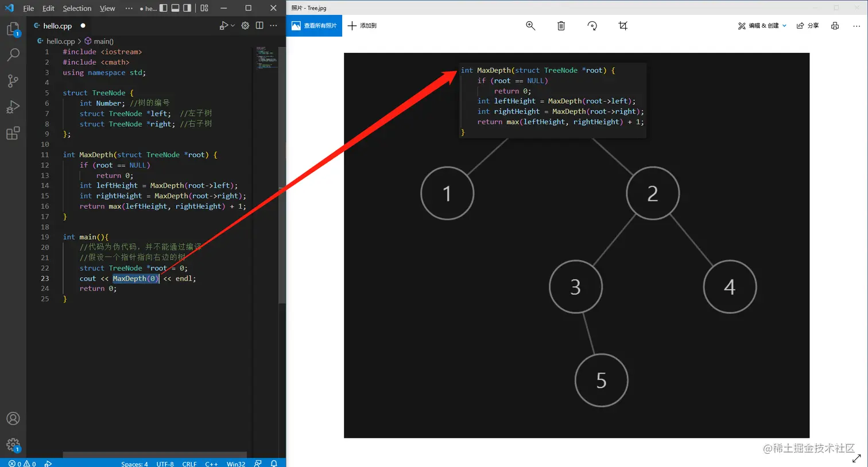The image size is (868, 467).
Task: Click the unsaved dot on hello.cpp tab
Action: (83, 26)
